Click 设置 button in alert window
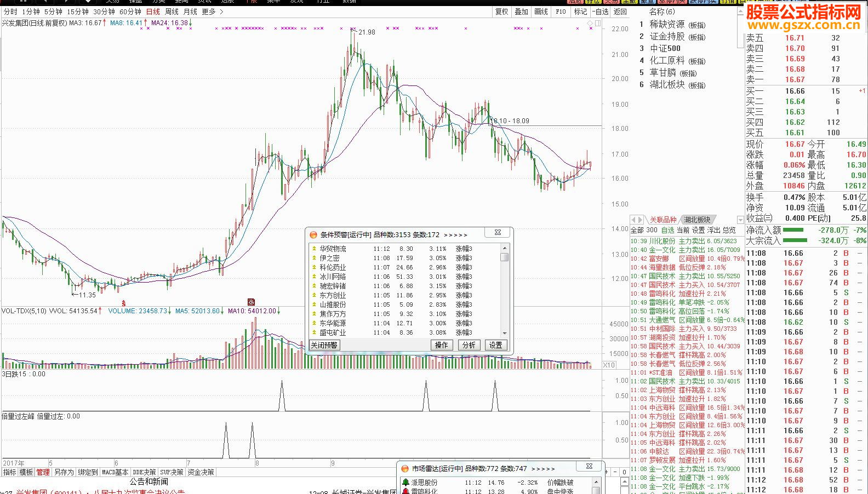The height and width of the screenshot is (494, 868). click(x=496, y=345)
